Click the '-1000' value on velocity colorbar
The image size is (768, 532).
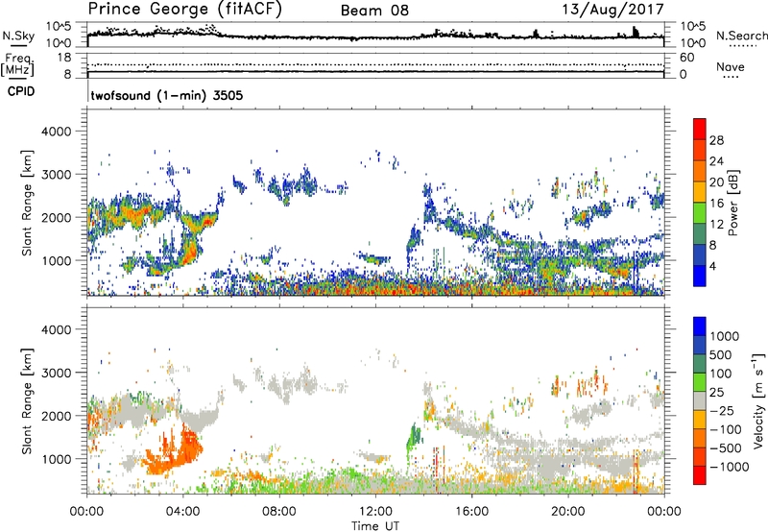point(730,467)
